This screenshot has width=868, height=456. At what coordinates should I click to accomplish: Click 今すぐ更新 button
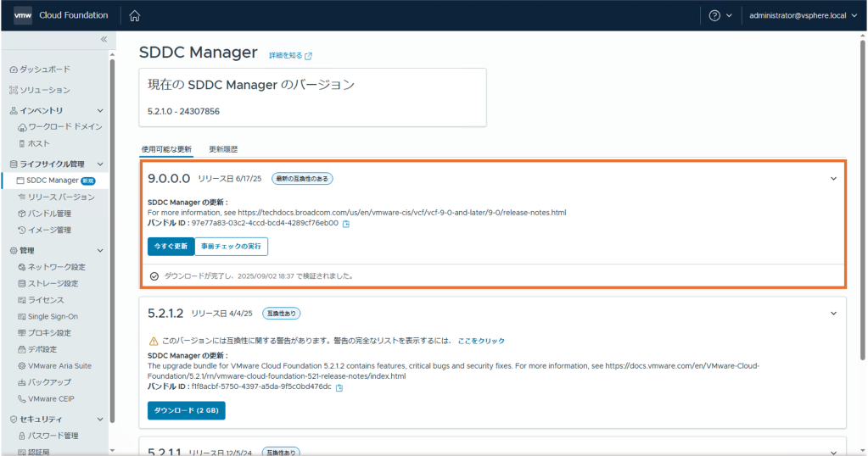[171, 246]
